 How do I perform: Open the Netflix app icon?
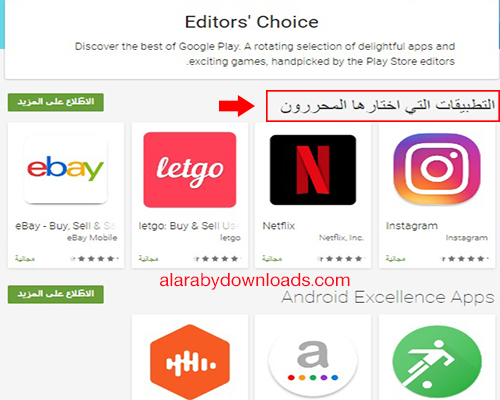(313, 170)
